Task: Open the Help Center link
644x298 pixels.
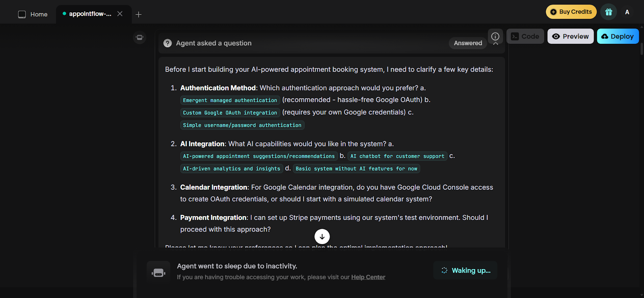Action: (x=368, y=277)
